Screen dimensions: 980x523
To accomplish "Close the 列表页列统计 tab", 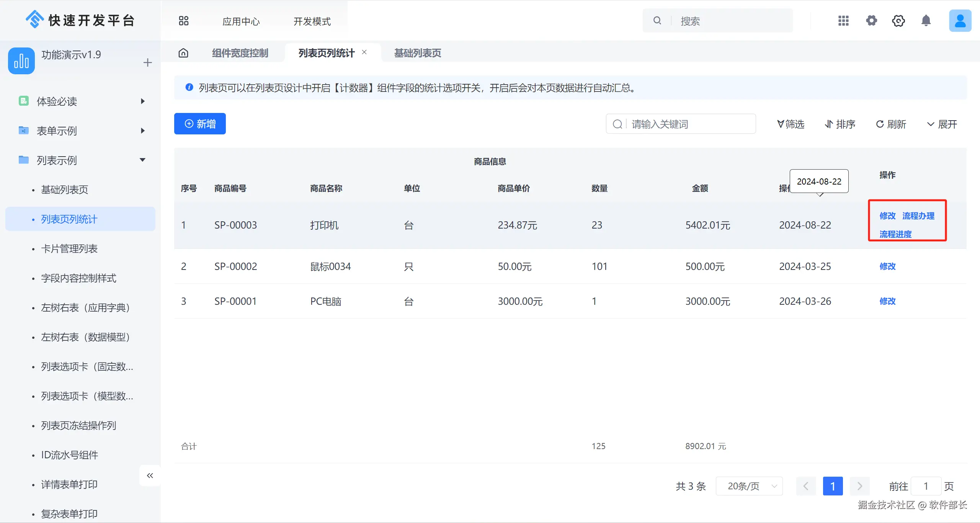I will (364, 52).
